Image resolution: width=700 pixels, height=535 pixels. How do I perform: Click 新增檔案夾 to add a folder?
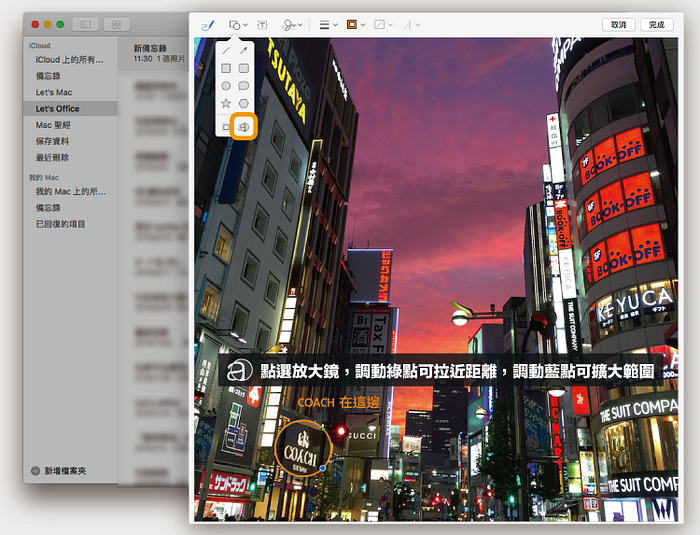tap(59, 471)
